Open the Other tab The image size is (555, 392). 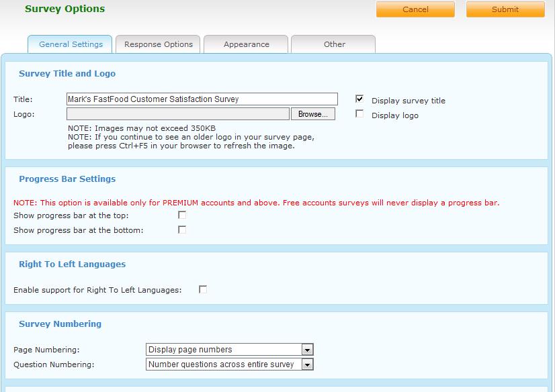(x=334, y=44)
